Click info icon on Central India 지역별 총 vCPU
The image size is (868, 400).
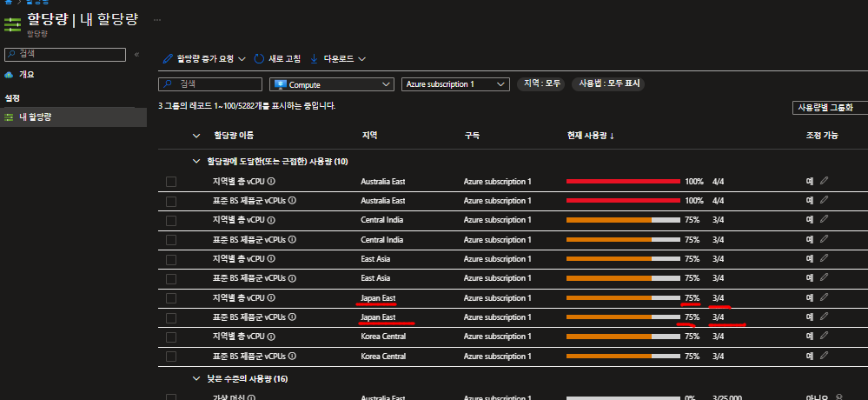coord(272,220)
